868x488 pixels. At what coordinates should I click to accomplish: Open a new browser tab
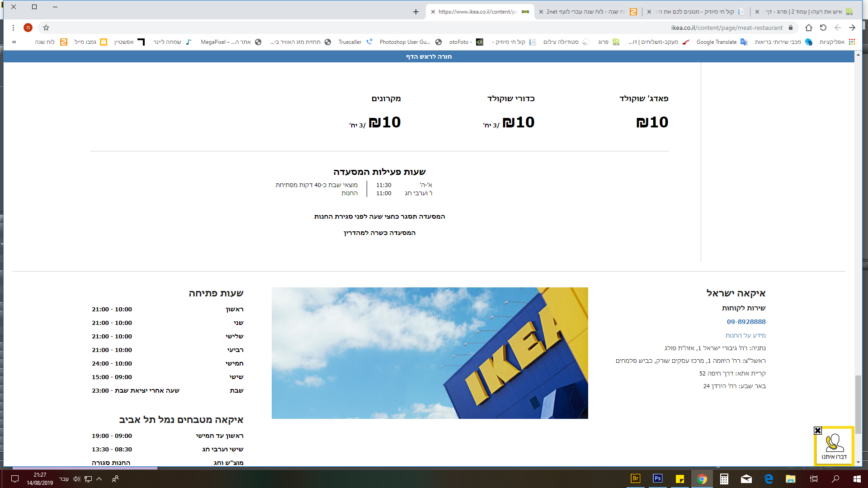[x=416, y=12]
